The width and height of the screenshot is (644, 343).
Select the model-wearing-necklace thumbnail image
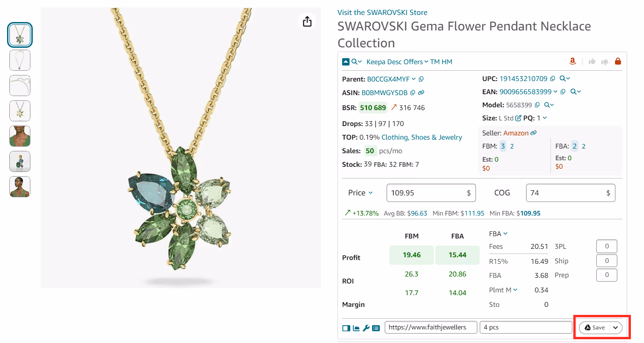click(20, 136)
